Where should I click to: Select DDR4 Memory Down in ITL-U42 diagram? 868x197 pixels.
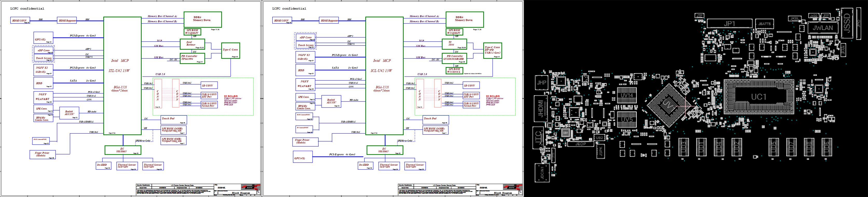[203, 19]
